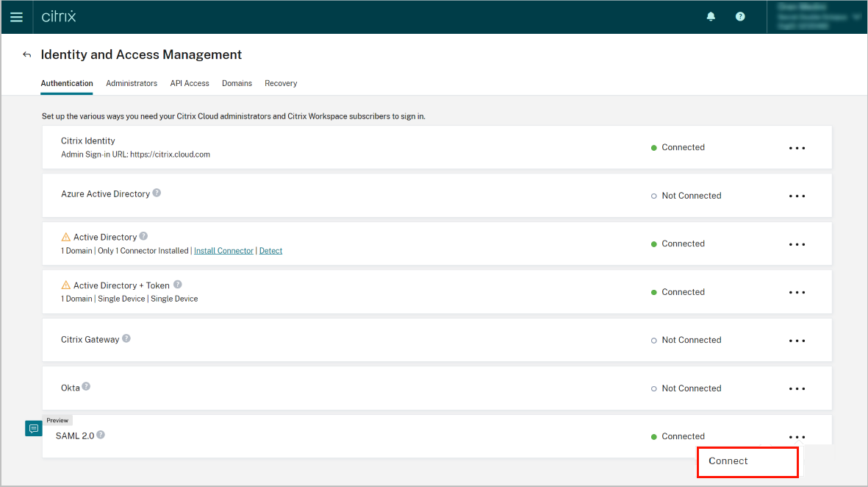Show help for the Active Directory row
Screen dimensions: 868x487
(143, 236)
